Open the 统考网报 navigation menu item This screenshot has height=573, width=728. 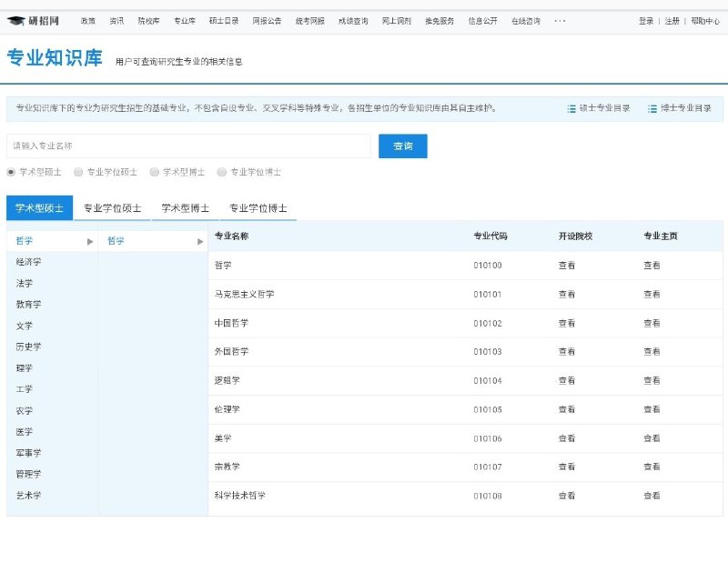310,21
